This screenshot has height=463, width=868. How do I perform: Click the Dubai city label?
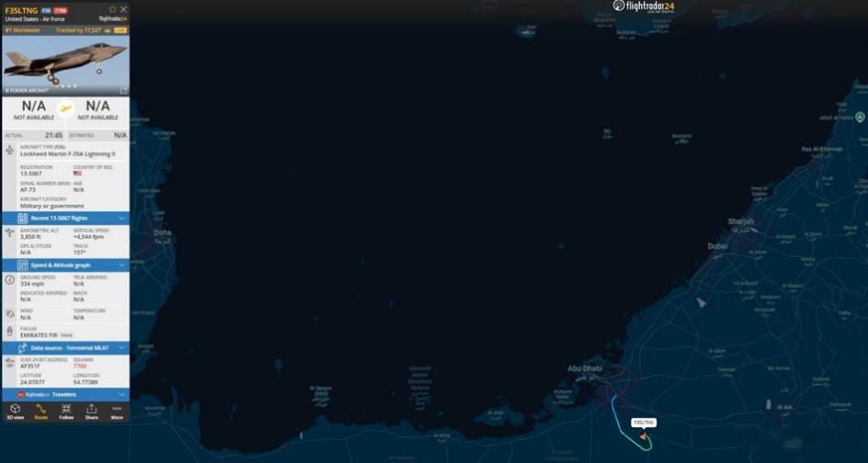pos(717,246)
